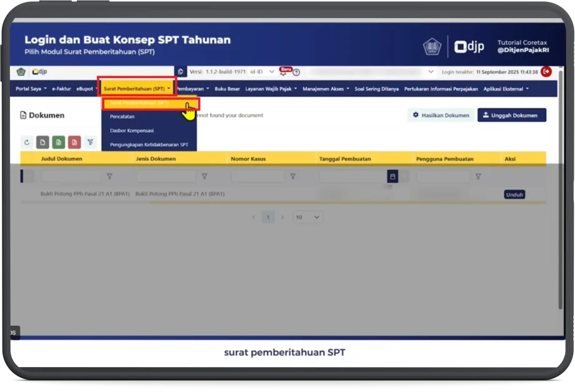The height and width of the screenshot is (392, 575).
Task: Click filter funnel beside Judul Dokumen field
Action: [110, 177]
